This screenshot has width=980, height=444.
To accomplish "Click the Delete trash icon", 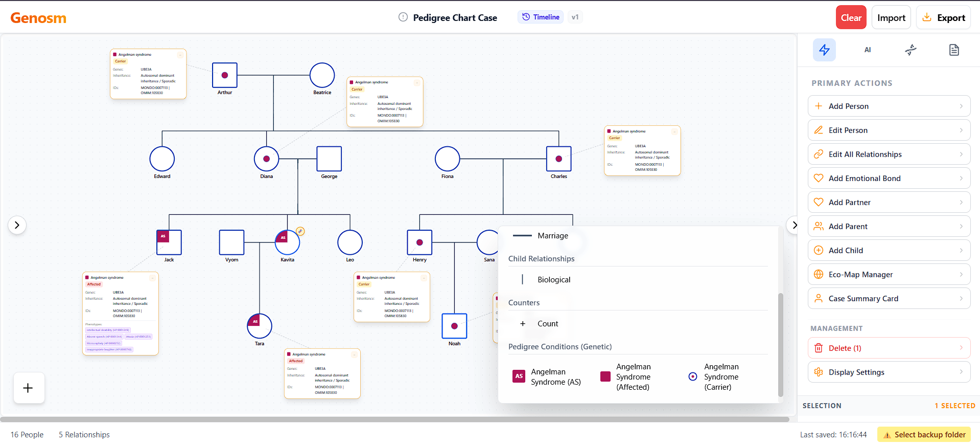I will coord(819,348).
